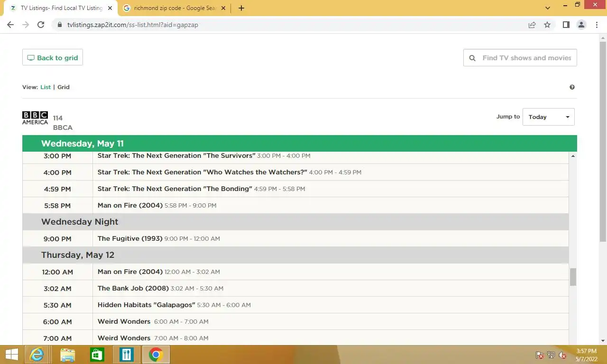The width and height of the screenshot is (607, 364).
Task: Open network status in the system tray
Action: (x=551, y=355)
